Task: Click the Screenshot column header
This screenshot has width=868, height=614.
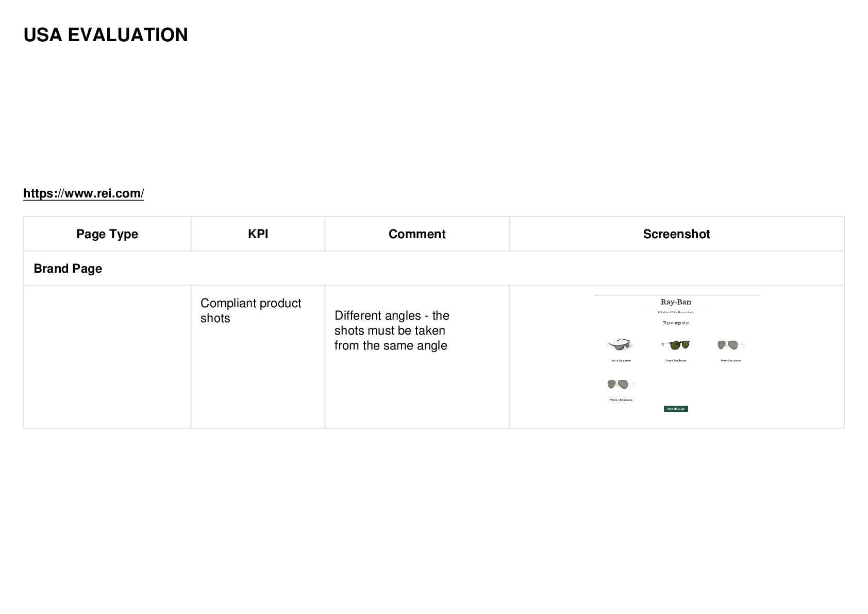Action: point(676,234)
